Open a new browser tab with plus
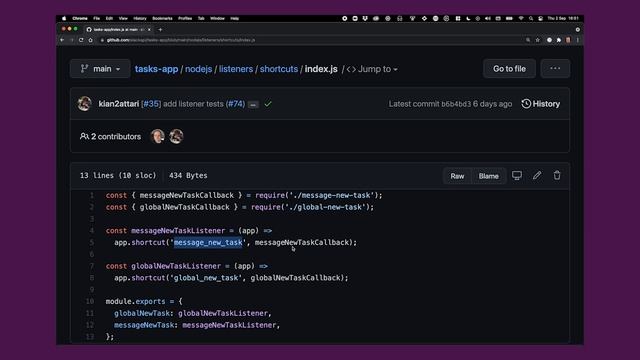 [x=160, y=29]
